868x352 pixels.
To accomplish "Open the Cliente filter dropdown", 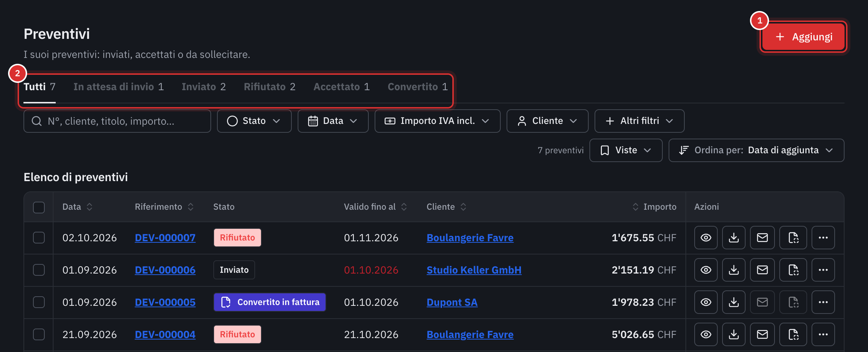I will 547,121.
